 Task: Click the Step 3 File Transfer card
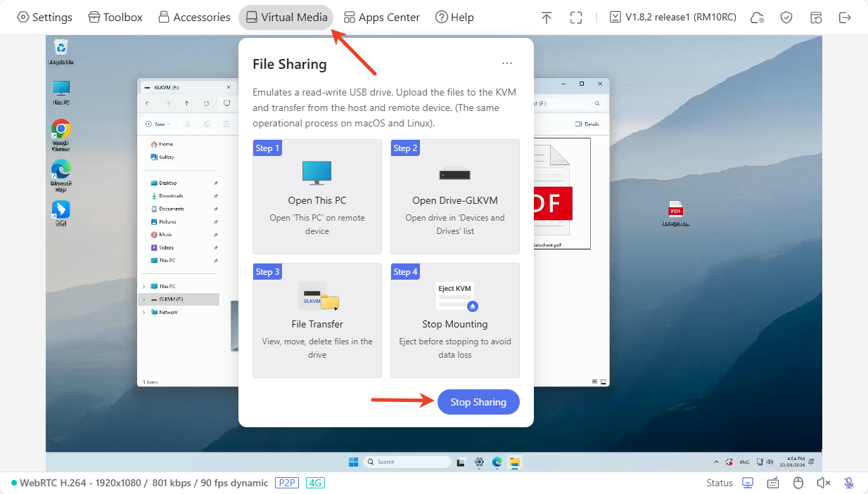pos(317,320)
